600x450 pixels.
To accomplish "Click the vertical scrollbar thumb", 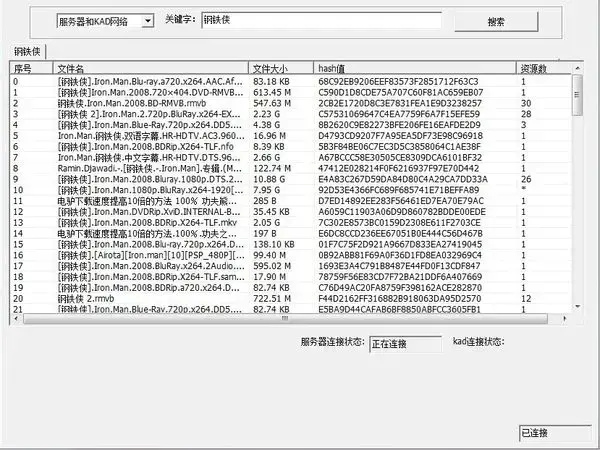I will (x=577, y=95).
